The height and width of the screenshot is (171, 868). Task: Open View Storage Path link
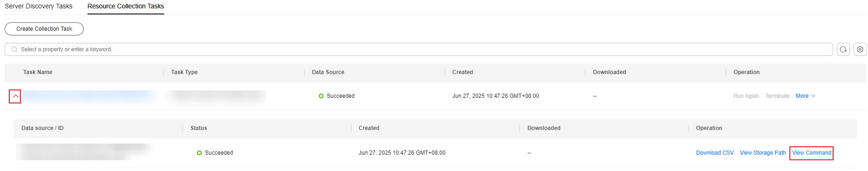coord(762,153)
